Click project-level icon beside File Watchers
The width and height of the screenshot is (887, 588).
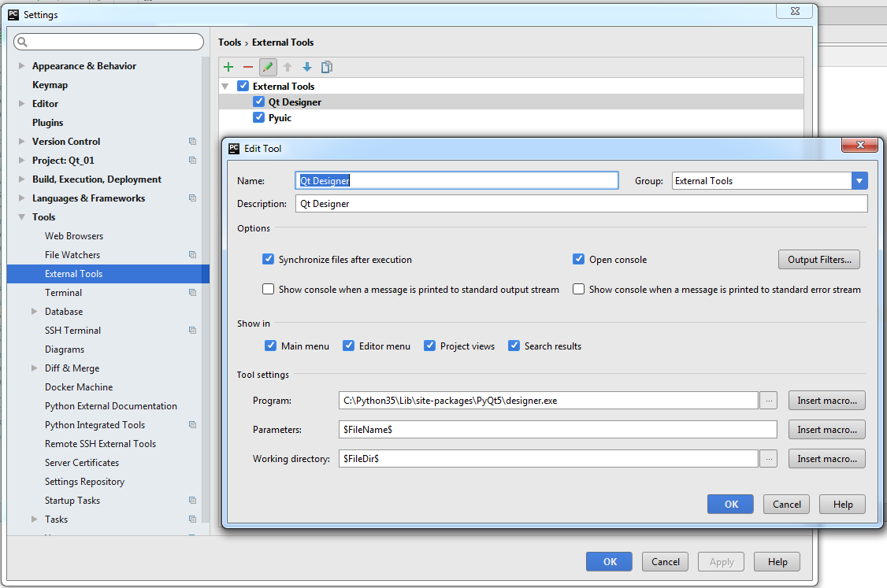coord(192,255)
